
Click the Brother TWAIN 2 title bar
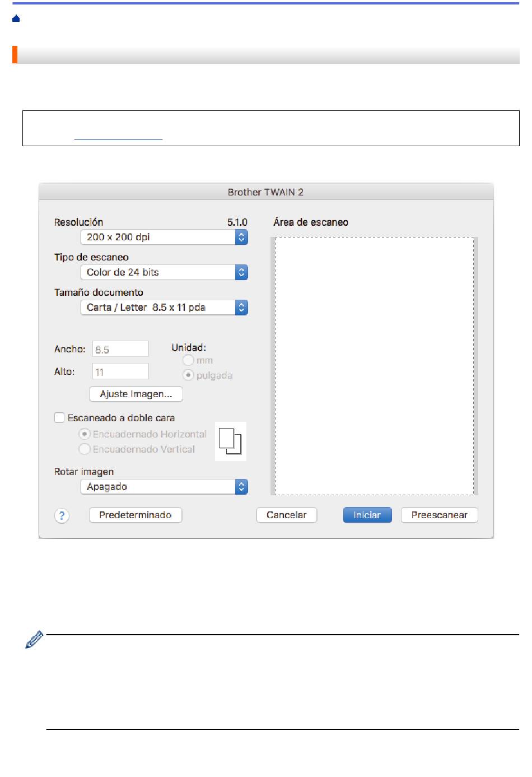pos(266,192)
